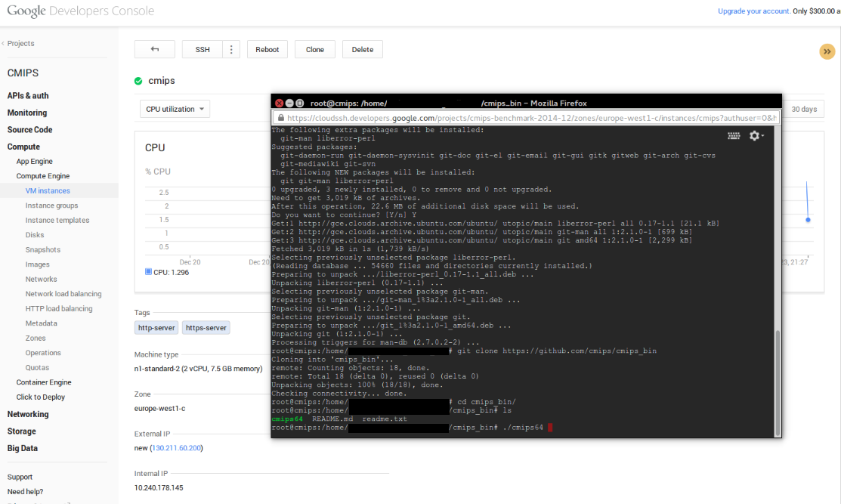Open Operations in the sidebar
This screenshot has width=841, height=504.
click(x=43, y=353)
